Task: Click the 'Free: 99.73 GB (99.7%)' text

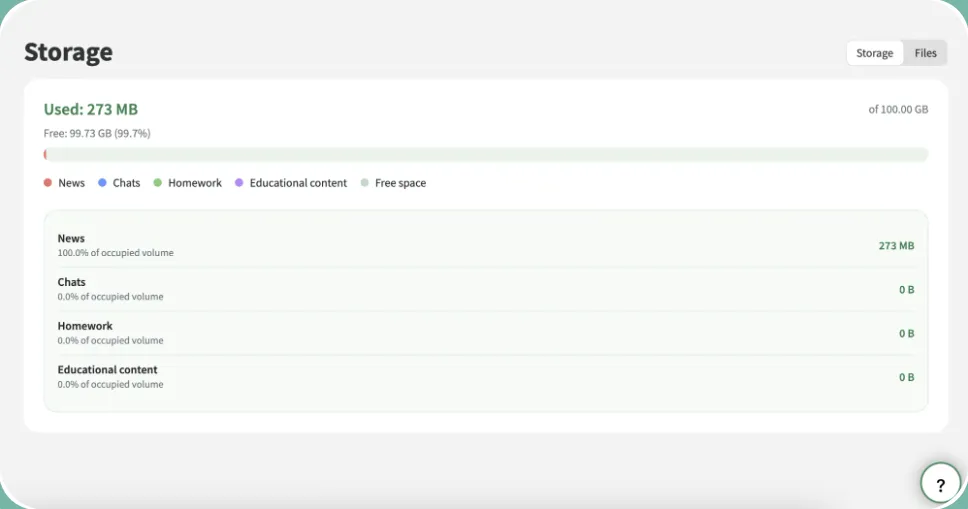Action: [97, 133]
